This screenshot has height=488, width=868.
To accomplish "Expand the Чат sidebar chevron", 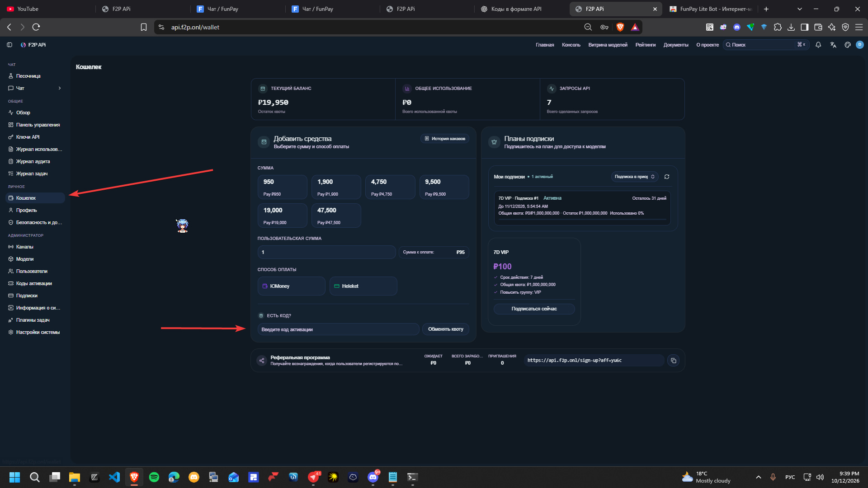I will pyautogui.click(x=60, y=88).
